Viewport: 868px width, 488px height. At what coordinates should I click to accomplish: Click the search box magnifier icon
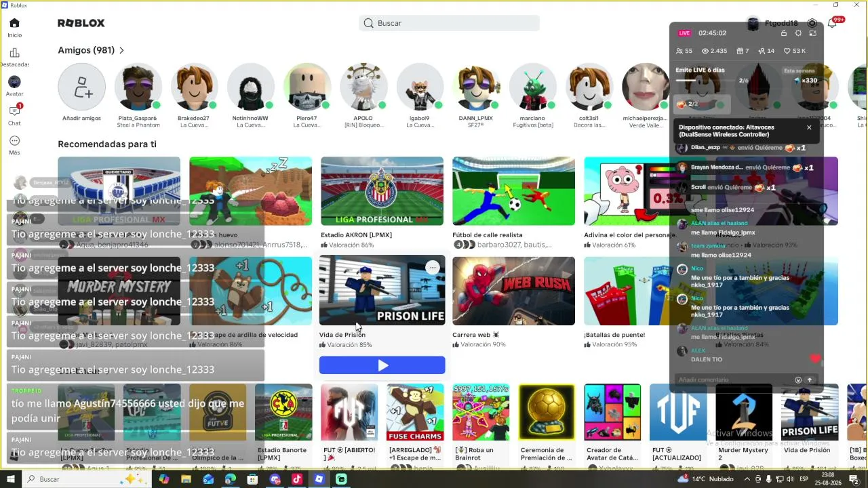[x=369, y=23]
